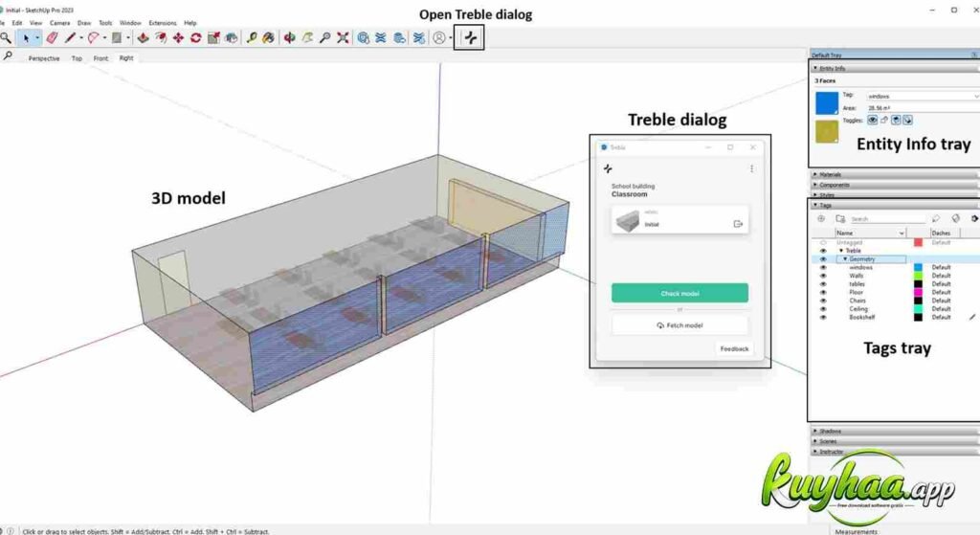Activate the Push/Pull tool
Viewport: 980px width, 535px height.
(x=144, y=38)
